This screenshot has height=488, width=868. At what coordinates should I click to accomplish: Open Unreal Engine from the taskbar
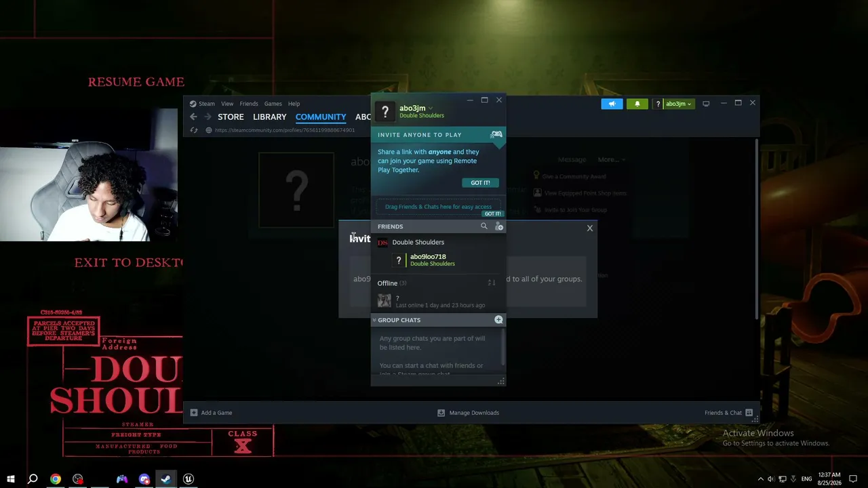[189, 479]
